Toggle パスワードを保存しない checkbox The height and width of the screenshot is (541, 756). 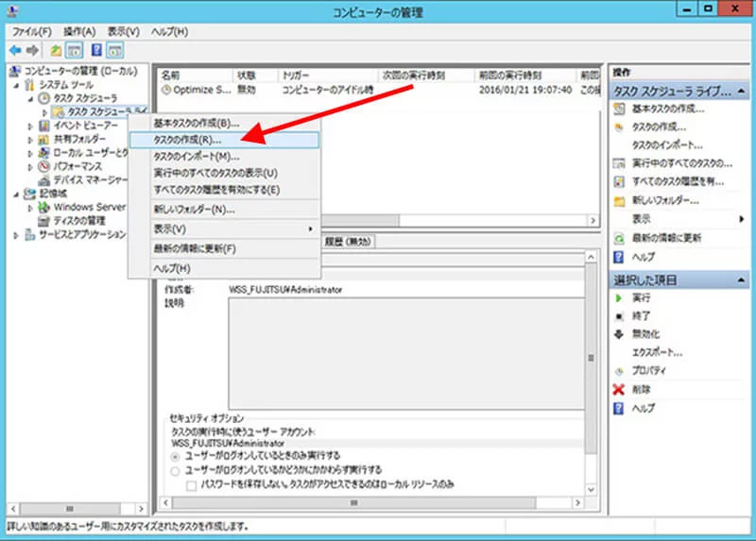pyautogui.click(x=192, y=484)
